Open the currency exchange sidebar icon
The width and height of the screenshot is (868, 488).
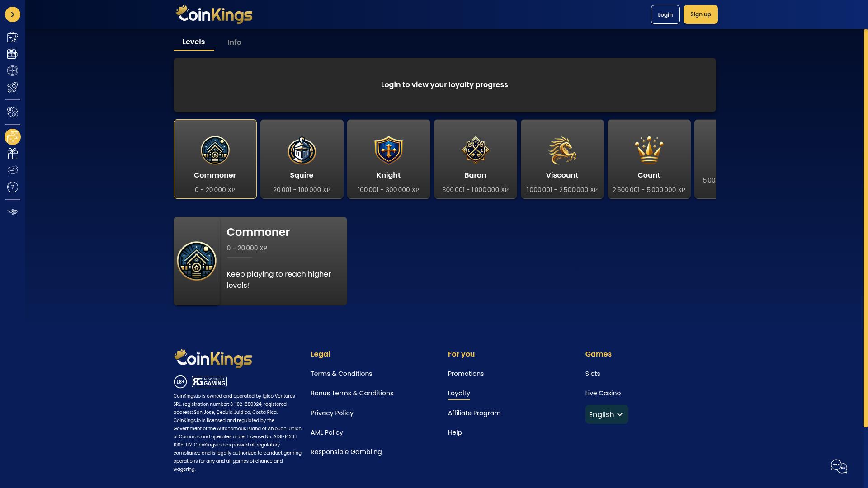13,112
